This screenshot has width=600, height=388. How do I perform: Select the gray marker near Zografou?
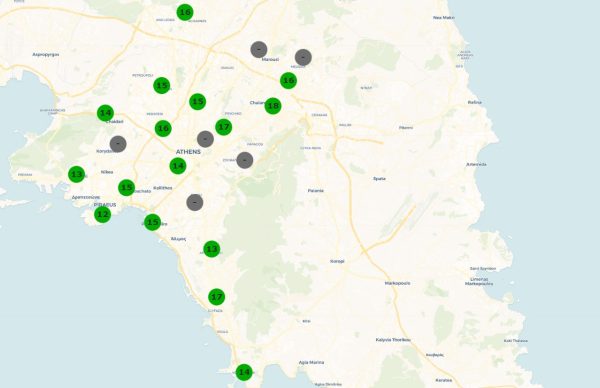[x=245, y=160]
